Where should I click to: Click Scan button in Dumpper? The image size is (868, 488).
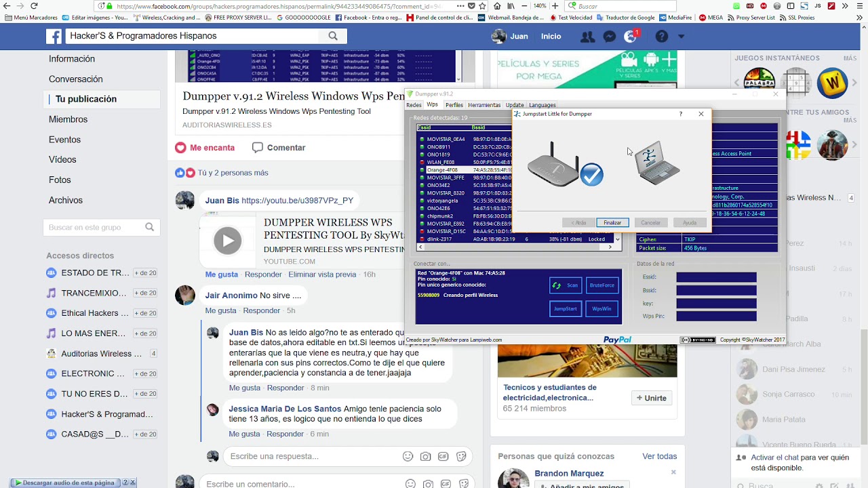click(x=566, y=285)
